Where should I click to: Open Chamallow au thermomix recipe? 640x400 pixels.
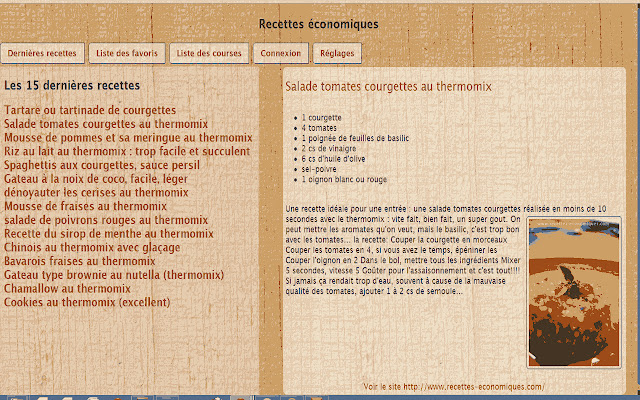point(67,289)
